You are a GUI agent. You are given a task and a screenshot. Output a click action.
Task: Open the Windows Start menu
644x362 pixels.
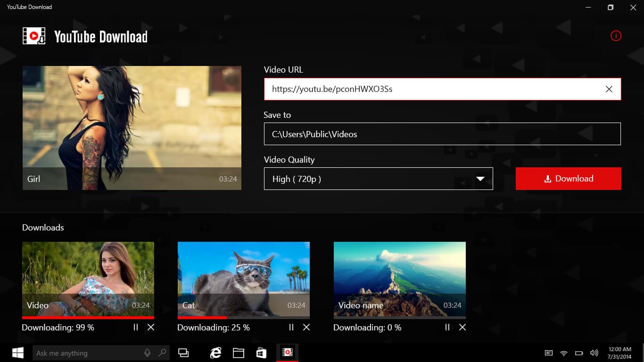(18, 353)
